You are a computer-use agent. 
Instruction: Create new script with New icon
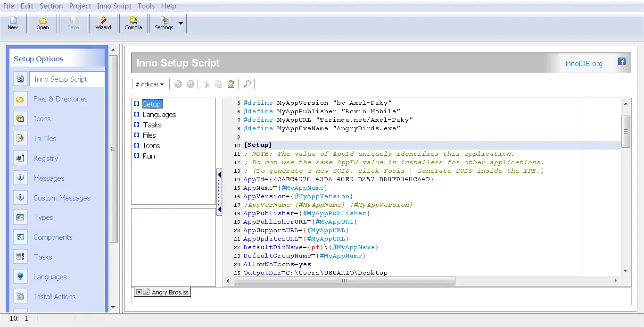pyautogui.click(x=13, y=23)
